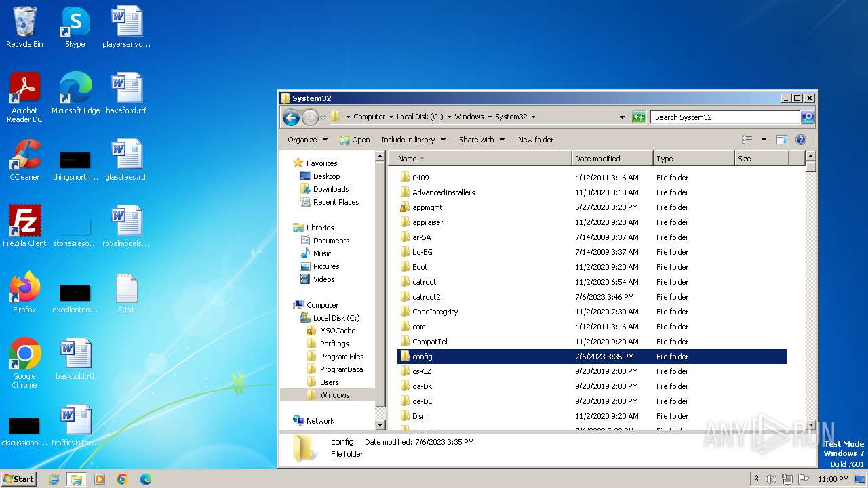The height and width of the screenshot is (488, 868).
Task: Click navigation pane scroll down arrow
Action: [380, 425]
